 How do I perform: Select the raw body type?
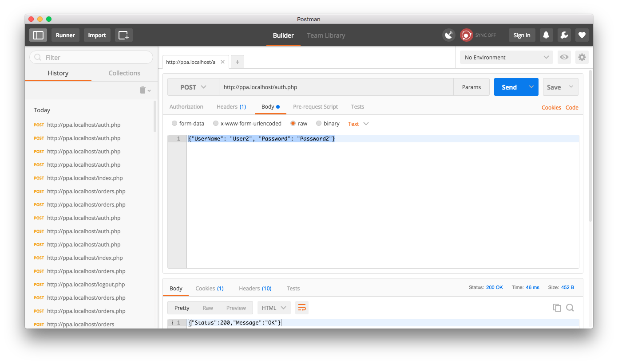coord(293,124)
